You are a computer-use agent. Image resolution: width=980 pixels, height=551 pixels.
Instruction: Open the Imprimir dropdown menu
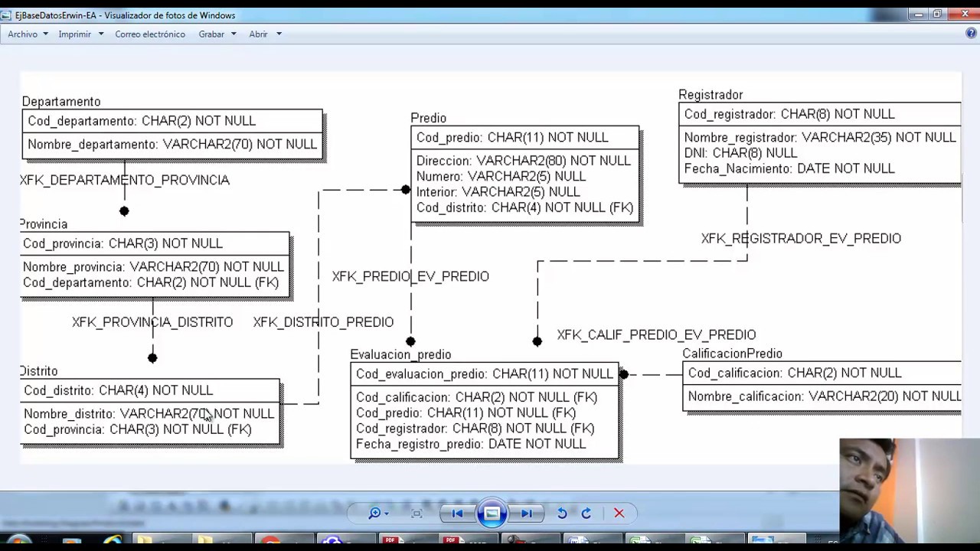pyautogui.click(x=80, y=34)
